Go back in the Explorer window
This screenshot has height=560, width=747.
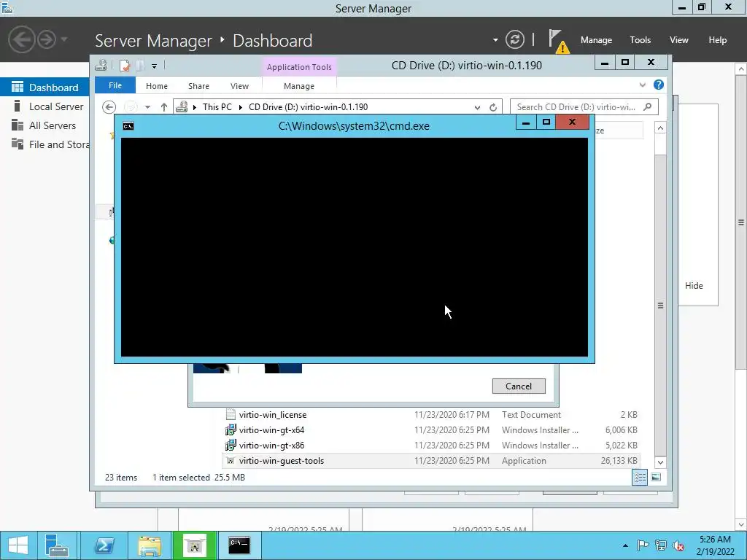point(109,107)
